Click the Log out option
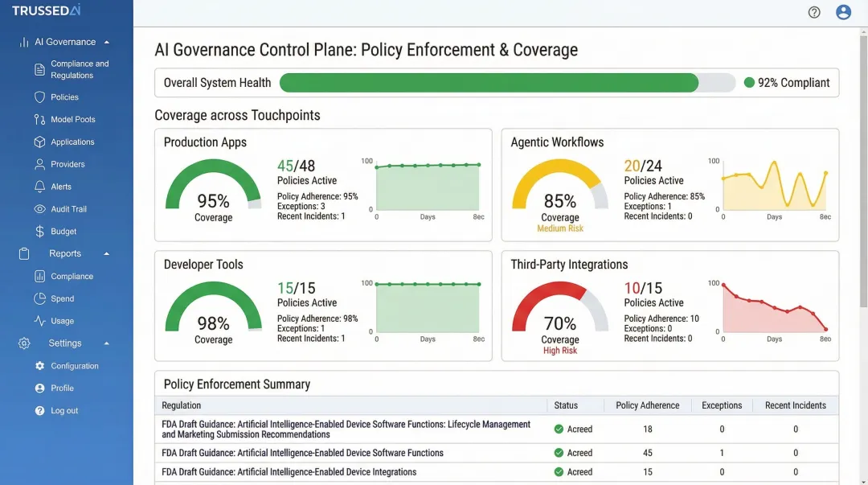Viewport: 868px width, 485px height. click(64, 410)
